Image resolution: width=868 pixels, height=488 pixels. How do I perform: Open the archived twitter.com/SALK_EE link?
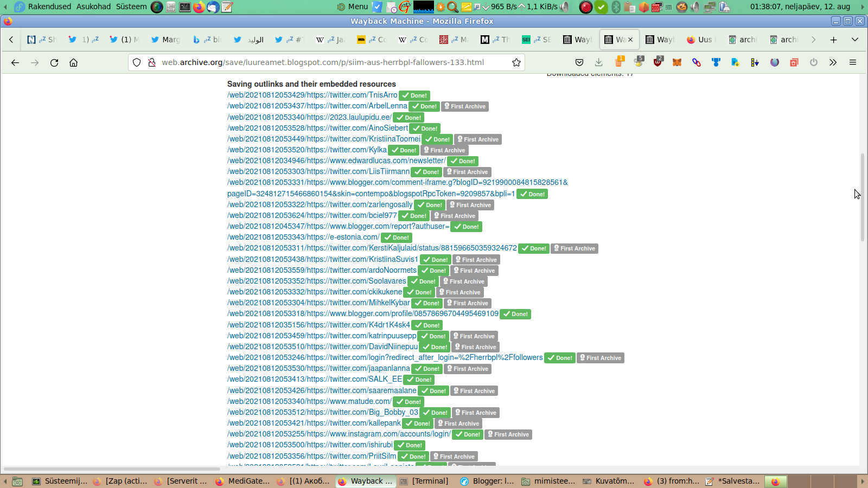point(315,379)
